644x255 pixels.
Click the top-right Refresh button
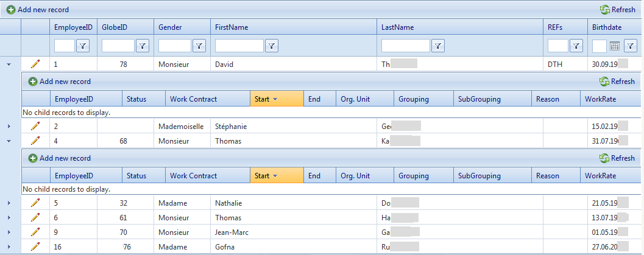tap(618, 10)
